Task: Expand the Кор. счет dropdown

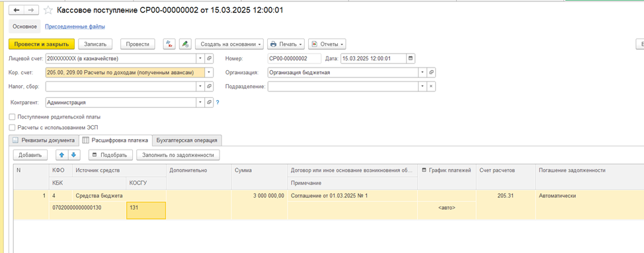Action: [x=209, y=72]
